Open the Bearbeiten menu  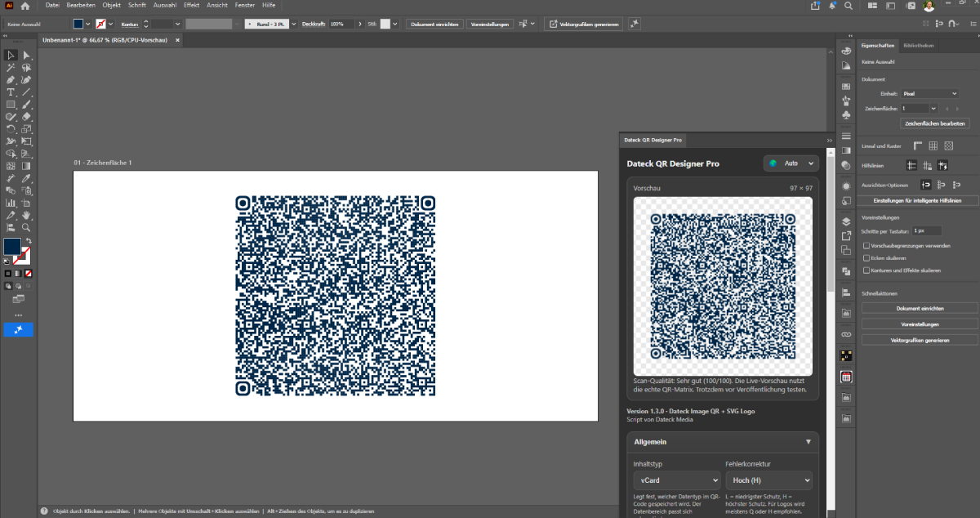[x=81, y=5]
